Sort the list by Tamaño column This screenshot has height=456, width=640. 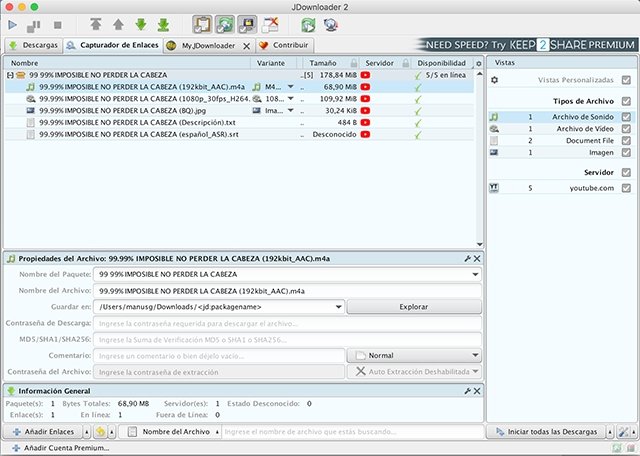point(322,63)
